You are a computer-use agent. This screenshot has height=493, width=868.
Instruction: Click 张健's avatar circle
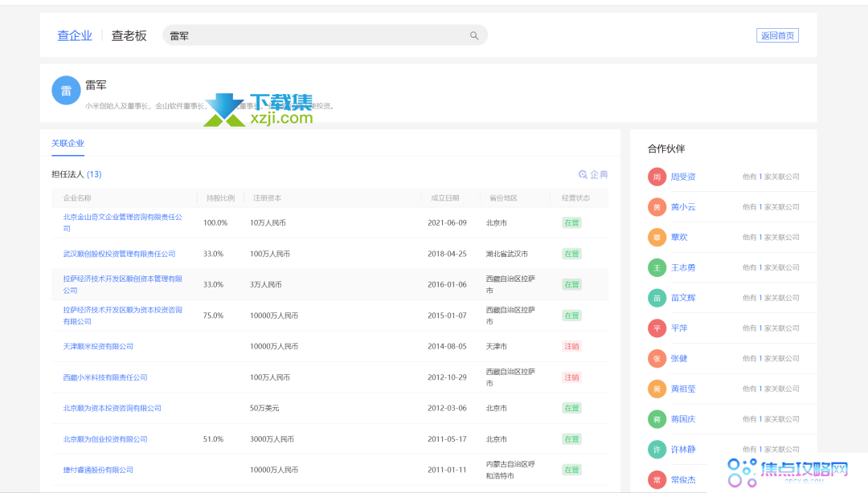(657, 359)
